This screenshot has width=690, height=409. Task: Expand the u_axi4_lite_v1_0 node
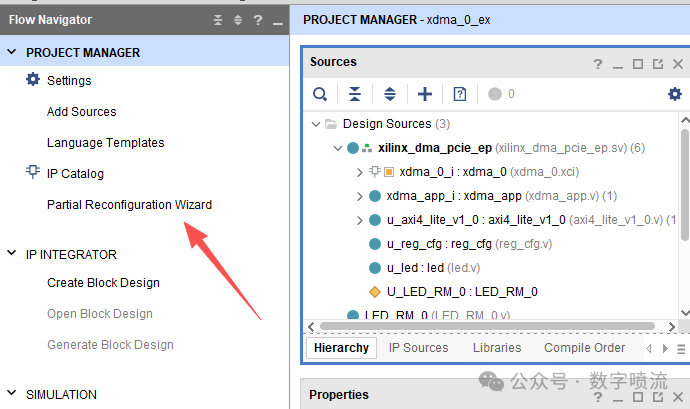(360, 220)
